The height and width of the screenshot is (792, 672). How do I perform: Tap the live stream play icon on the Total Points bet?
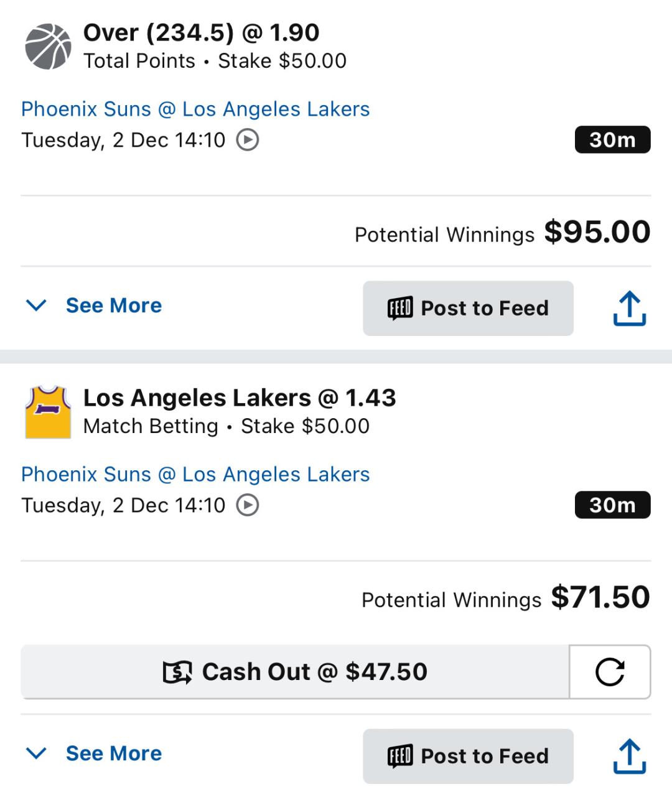(248, 140)
